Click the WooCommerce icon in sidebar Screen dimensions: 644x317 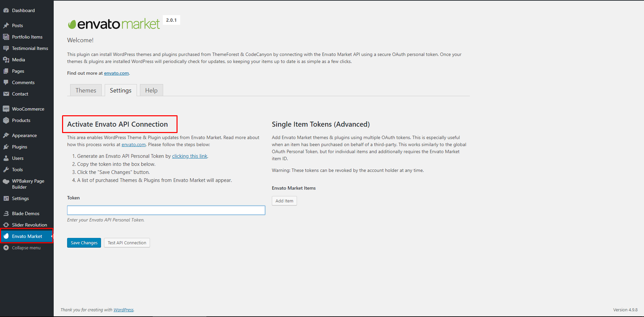6,109
